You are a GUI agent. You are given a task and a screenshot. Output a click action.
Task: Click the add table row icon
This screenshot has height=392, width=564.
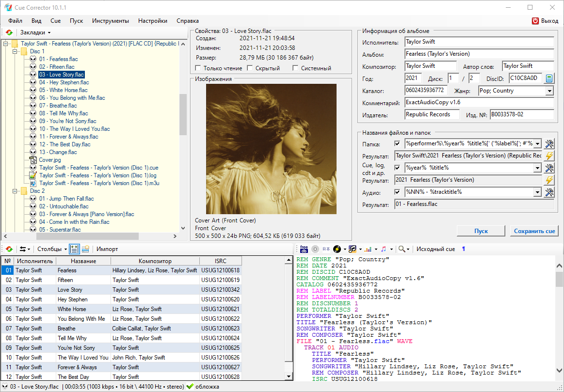pyautogui.click(x=85, y=249)
